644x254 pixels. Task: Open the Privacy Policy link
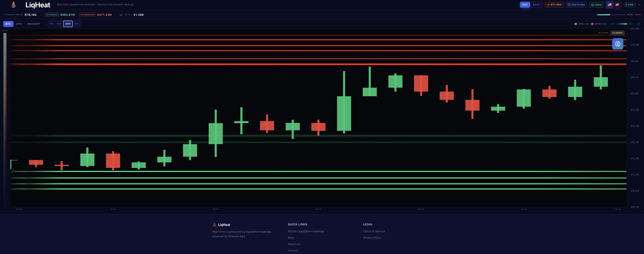click(x=372, y=238)
